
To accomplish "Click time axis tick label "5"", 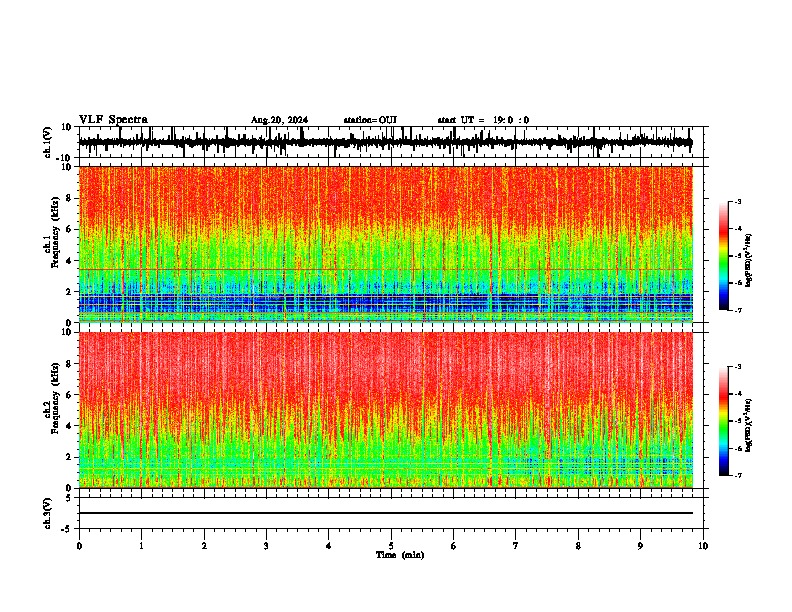I will [391, 546].
